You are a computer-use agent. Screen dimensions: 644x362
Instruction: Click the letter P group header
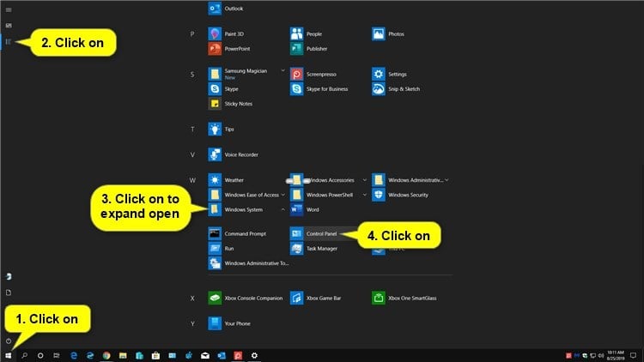(x=192, y=33)
